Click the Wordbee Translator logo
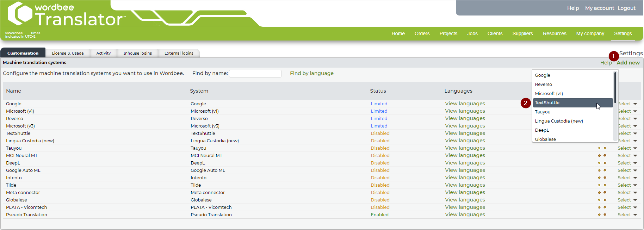644x230 pixels. [x=66, y=15]
